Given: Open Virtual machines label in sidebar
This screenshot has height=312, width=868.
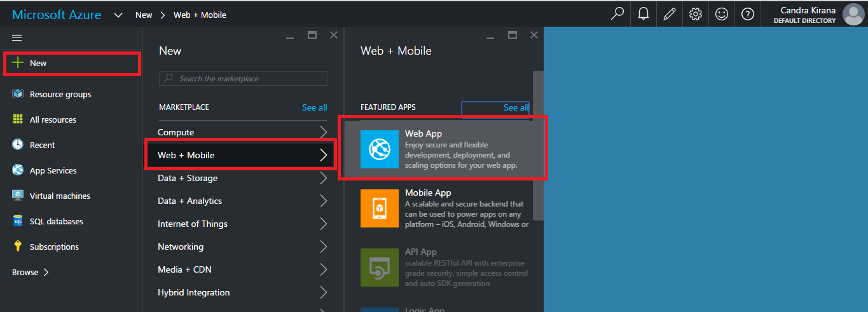Looking at the screenshot, I should point(60,196).
